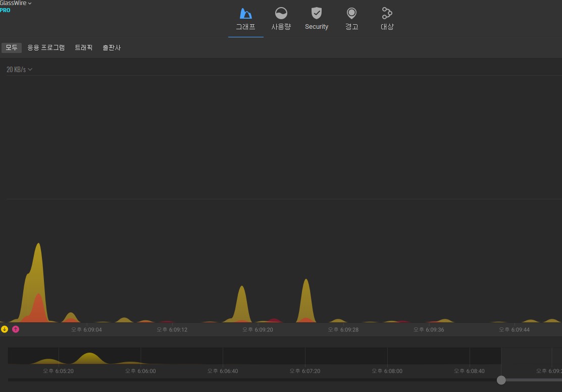The width and height of the screenshot is (562, 392).
Task: Click the 오후 6:08:00 overview timeline label
Action: 387,371
